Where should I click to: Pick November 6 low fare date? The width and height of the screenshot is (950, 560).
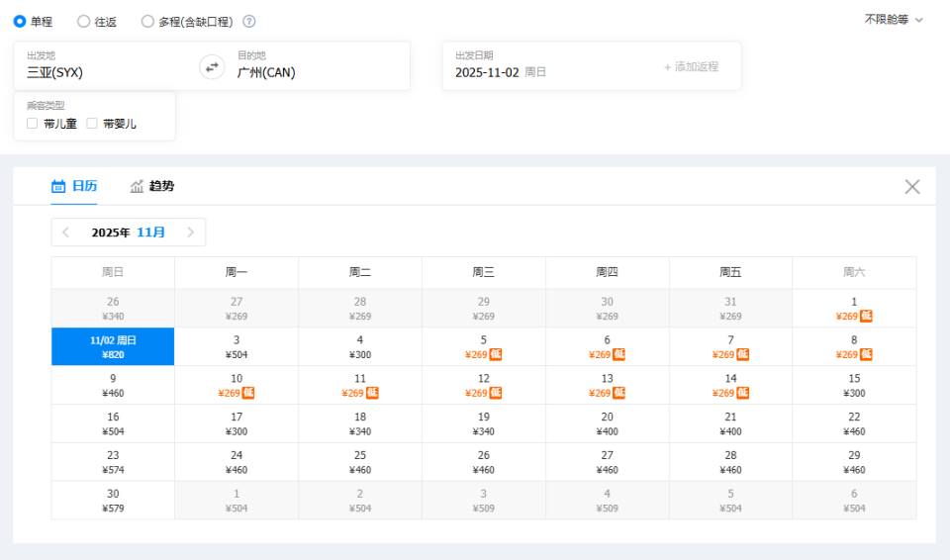607,346
